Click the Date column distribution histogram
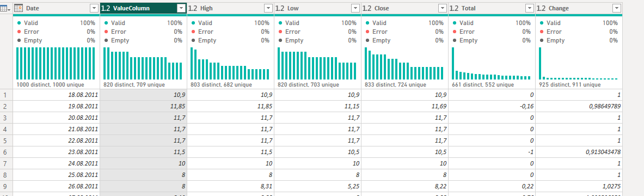The height and width of the screenshot is (196, 644). [x=56, y=63]
